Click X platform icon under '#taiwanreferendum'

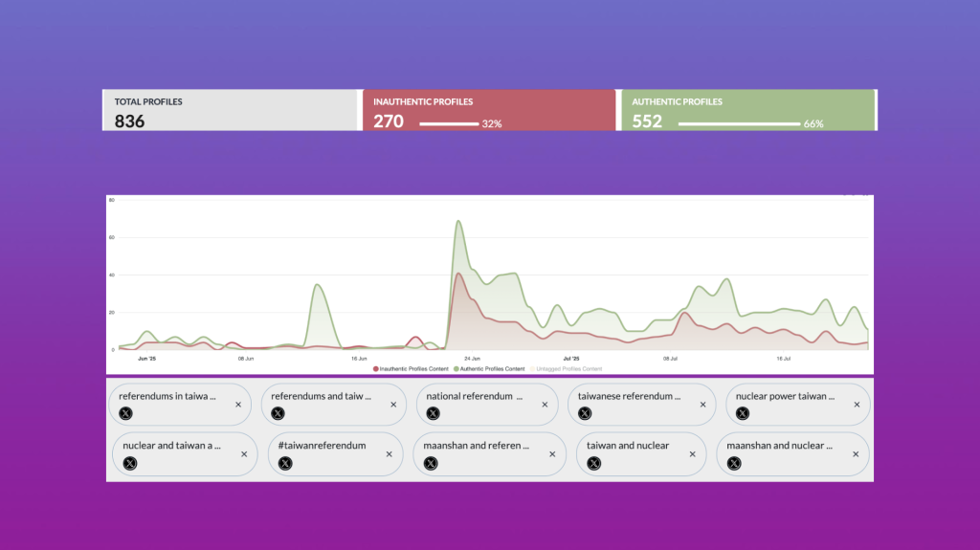[284, 463]
